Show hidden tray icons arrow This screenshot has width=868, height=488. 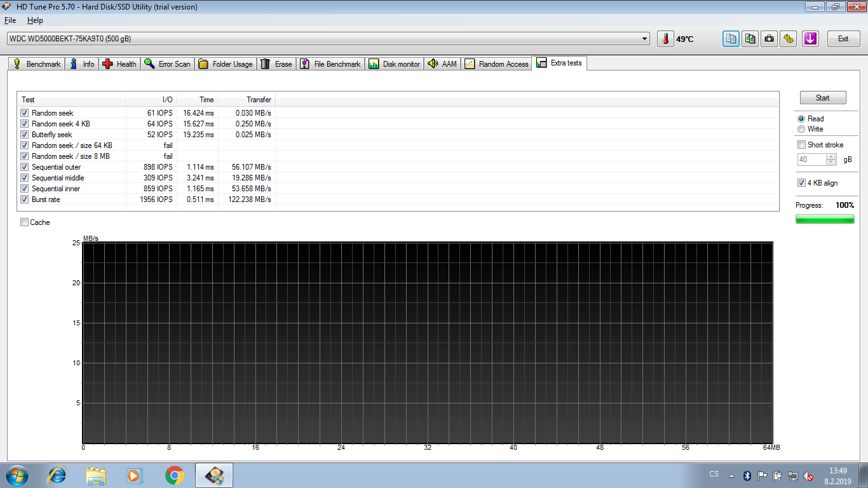731,476
